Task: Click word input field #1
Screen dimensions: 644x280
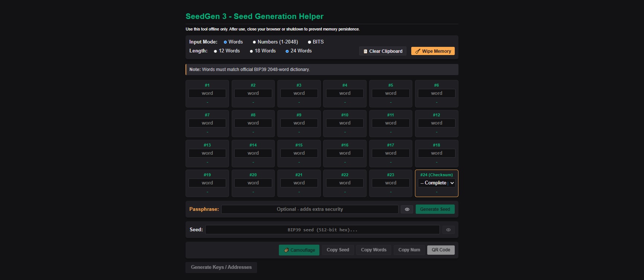Action: point(207,93)
